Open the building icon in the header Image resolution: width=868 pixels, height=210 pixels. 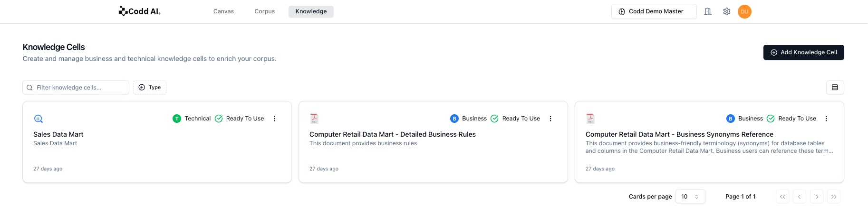point(708,11)
